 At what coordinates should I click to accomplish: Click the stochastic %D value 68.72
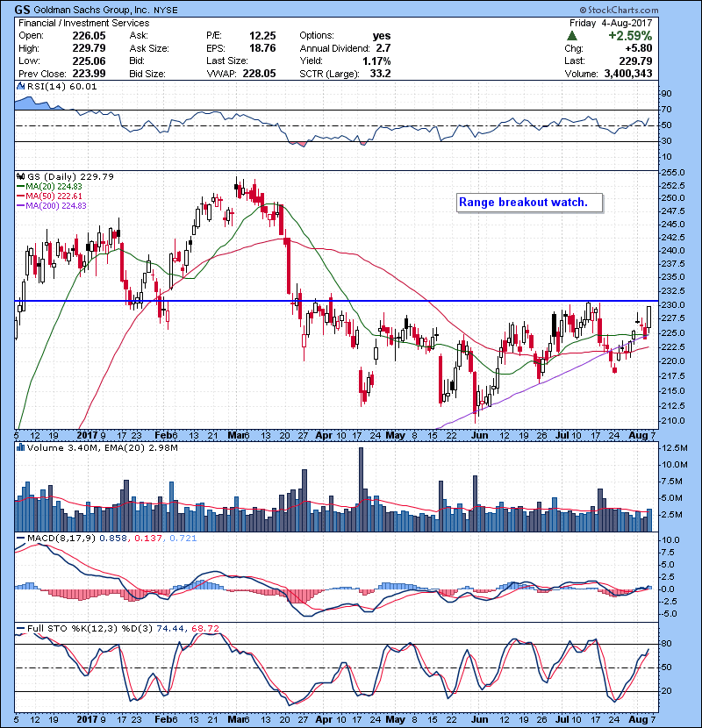[x=204, y=629]
